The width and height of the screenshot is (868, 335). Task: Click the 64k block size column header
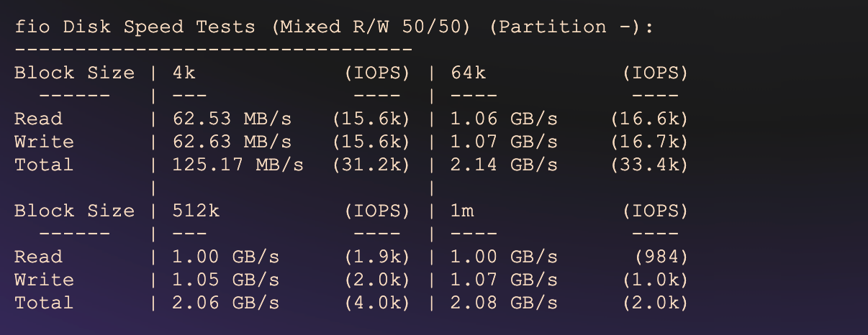pyautogui.click(x=469, y=73)
